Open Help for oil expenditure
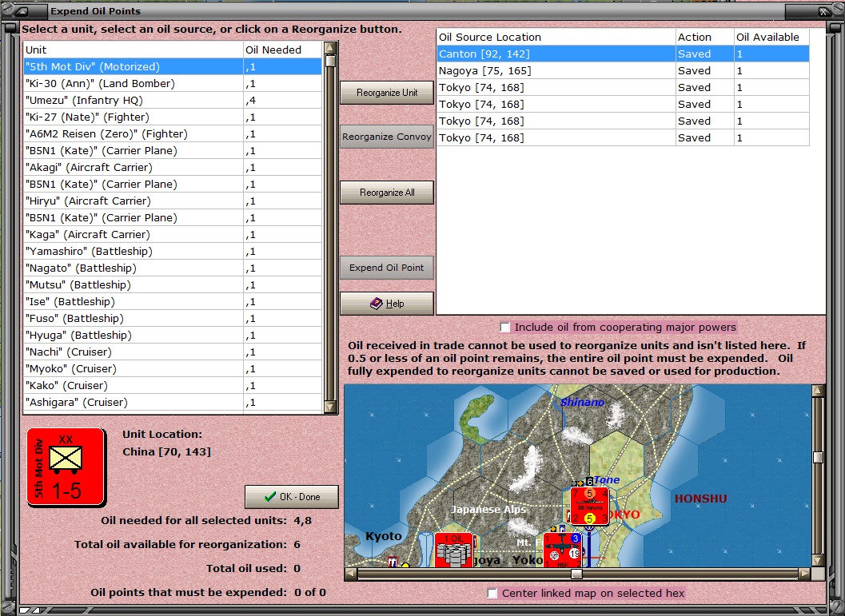The width and height of the screenshot is (845, 616). (x=387, y=304)
